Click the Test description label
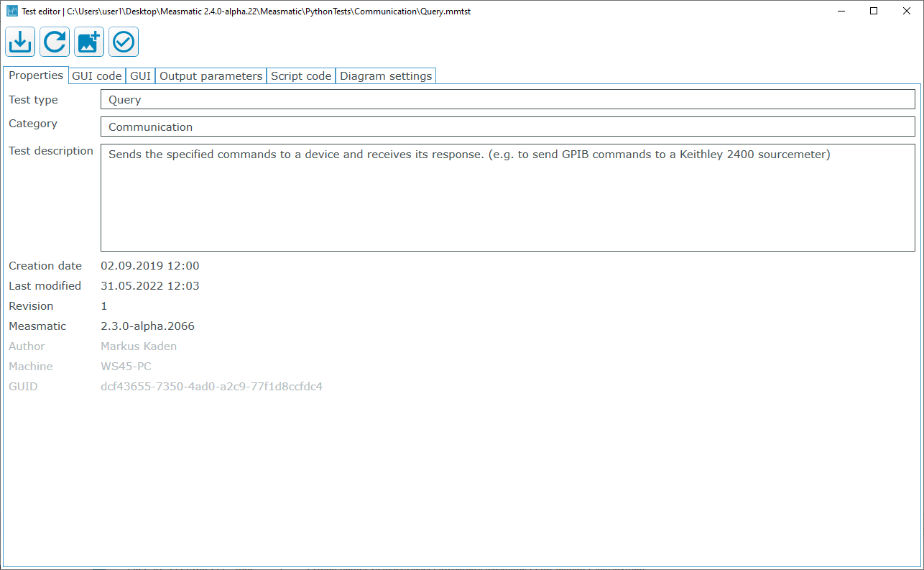924x570 pixels. [x=51, y=151]
